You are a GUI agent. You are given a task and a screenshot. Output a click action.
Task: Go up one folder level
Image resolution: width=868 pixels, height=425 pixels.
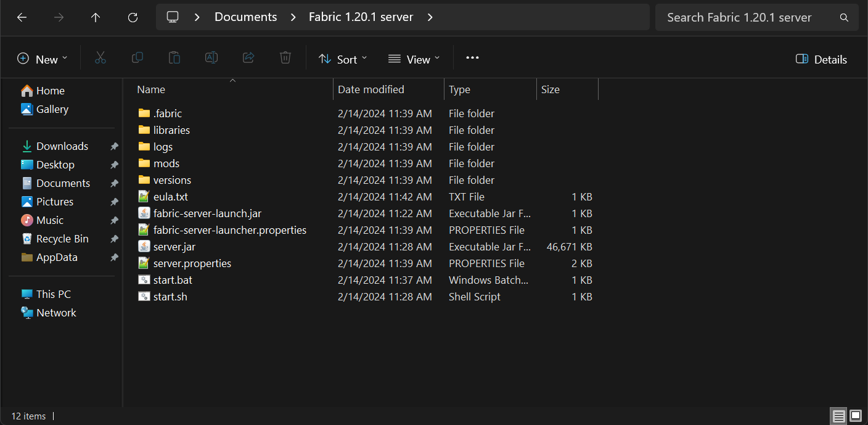pyautogui.click(x=96, y=17)
